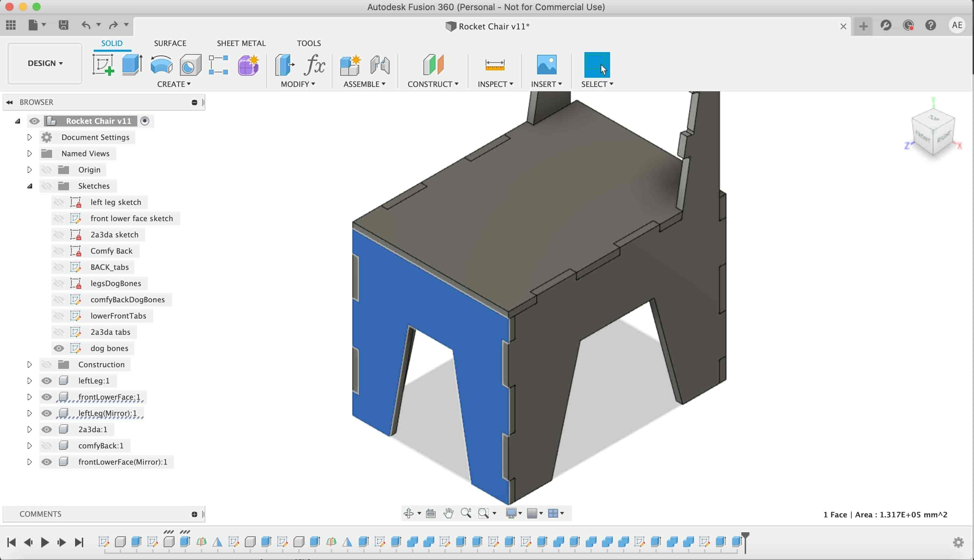The width and height of the screenshot is (974, 560).
Task: Open the data panel grid icon
Action: point(11,25)
